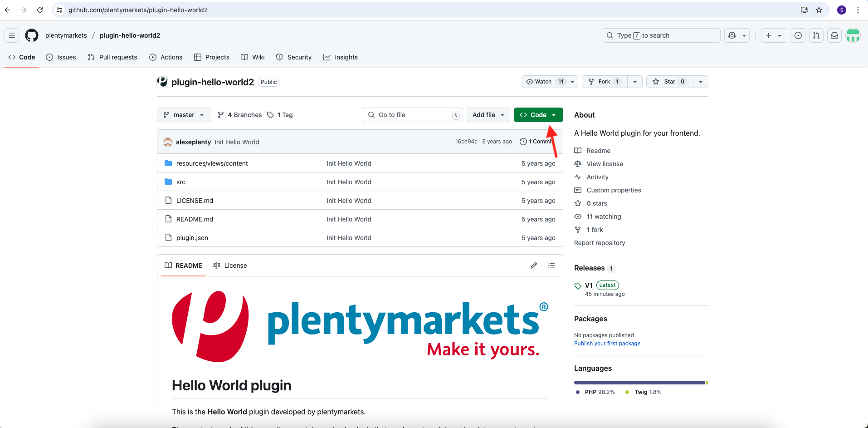Open README.md file
The width and height of the screenshot is (868, 428).
click(x=195, y=219)
